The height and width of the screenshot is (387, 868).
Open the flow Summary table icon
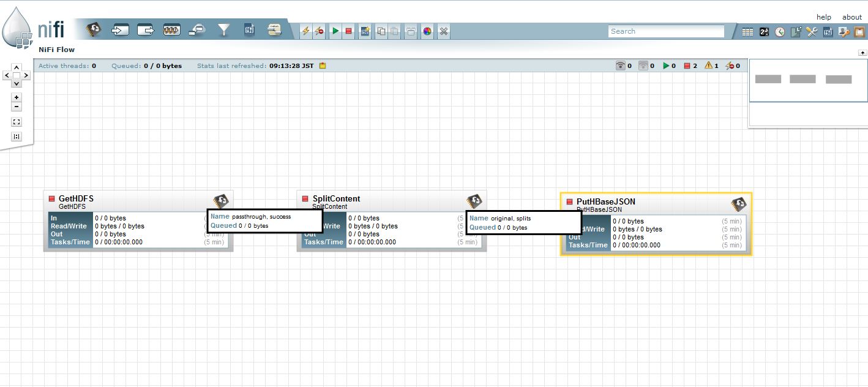(x=747, y=31)
